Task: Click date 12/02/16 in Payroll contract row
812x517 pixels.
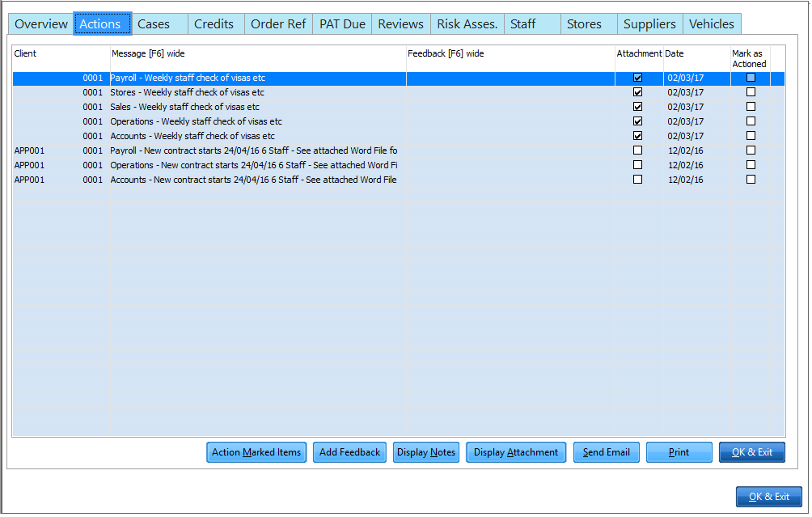Action: 686,150
